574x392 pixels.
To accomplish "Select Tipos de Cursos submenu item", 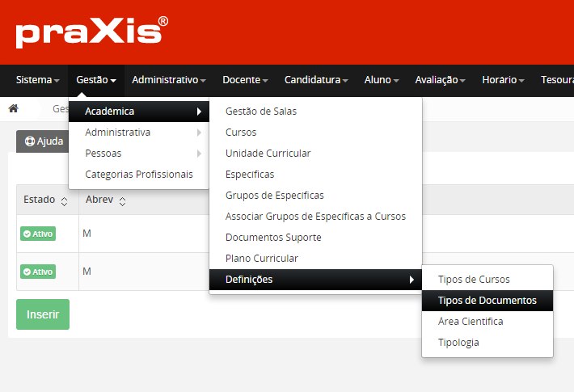I will [x=487, y=280].
